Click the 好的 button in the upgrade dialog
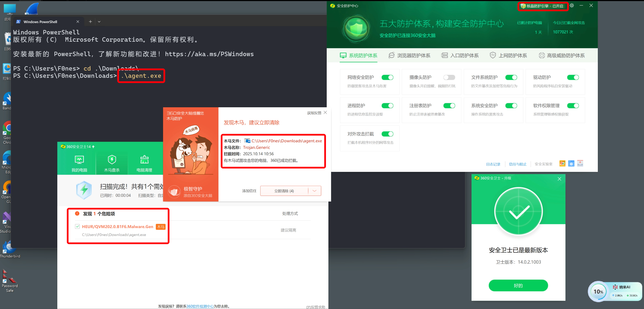 [x=518, y=285]
